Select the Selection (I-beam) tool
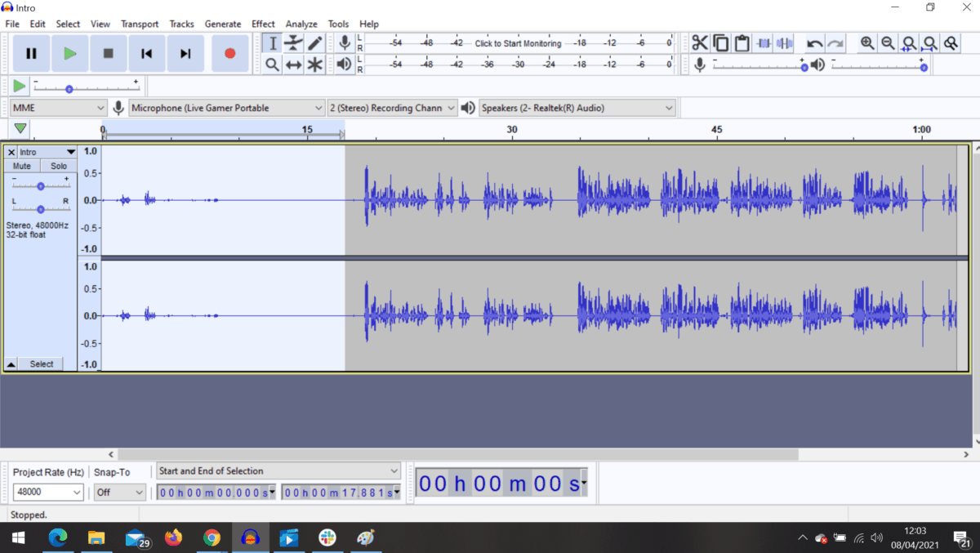This screenshot has height=553, width=980. click(273, 43)
